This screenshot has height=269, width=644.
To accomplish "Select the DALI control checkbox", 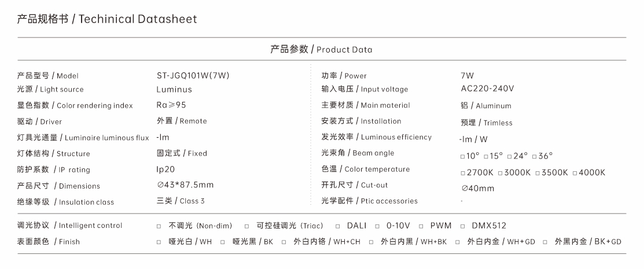I will (x=337, y=226).
